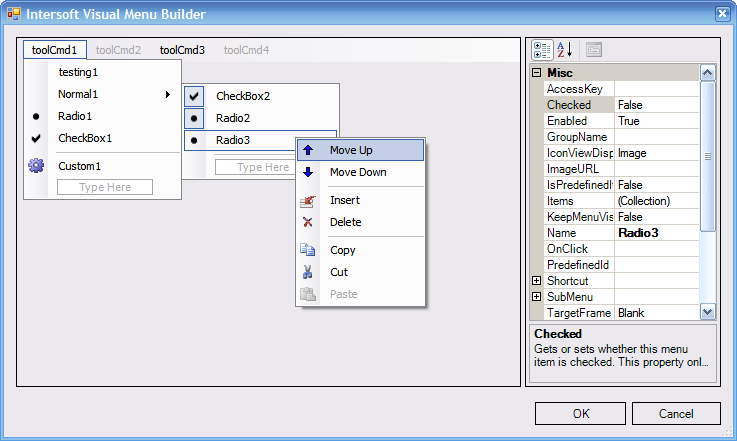Select the ImageURL property
Screen dimensions: 737x441
coord(622,169)
